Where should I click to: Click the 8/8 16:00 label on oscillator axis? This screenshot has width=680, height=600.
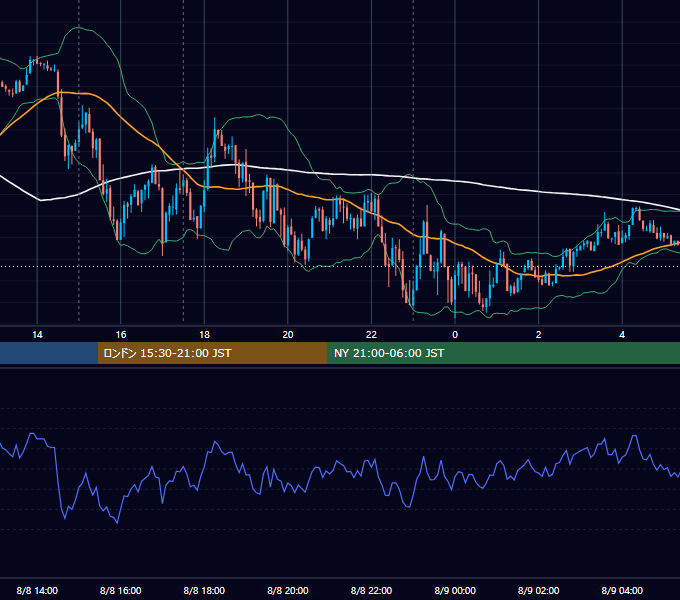[x=121, y=590]
